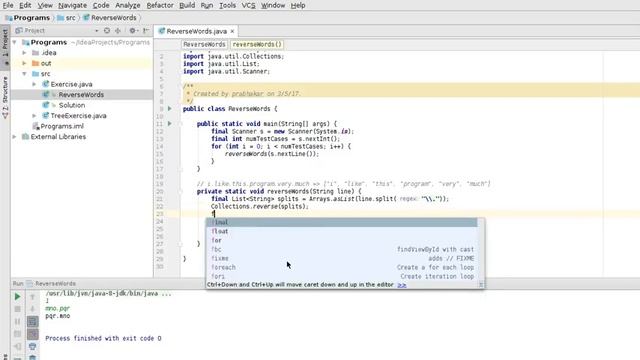Stop the process with the stop icon
The height and width of the screenshot is (360, 640).
[x=17, y=309]
